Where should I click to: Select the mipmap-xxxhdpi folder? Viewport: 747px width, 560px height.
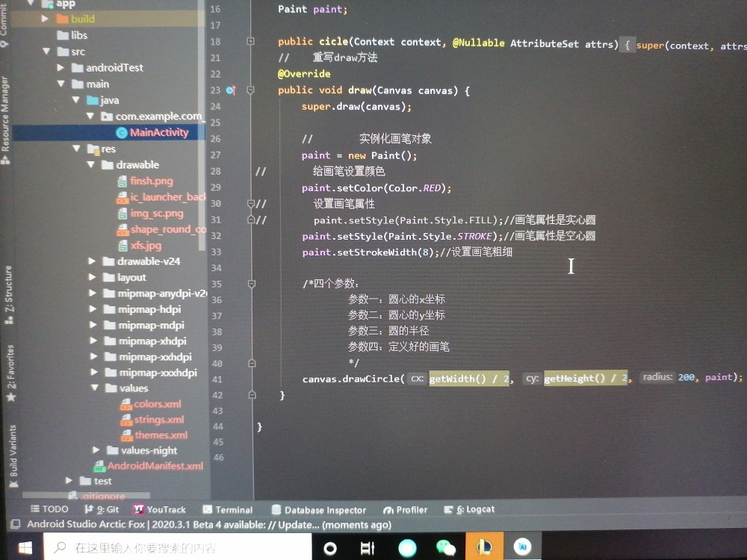tap(151, 373)
